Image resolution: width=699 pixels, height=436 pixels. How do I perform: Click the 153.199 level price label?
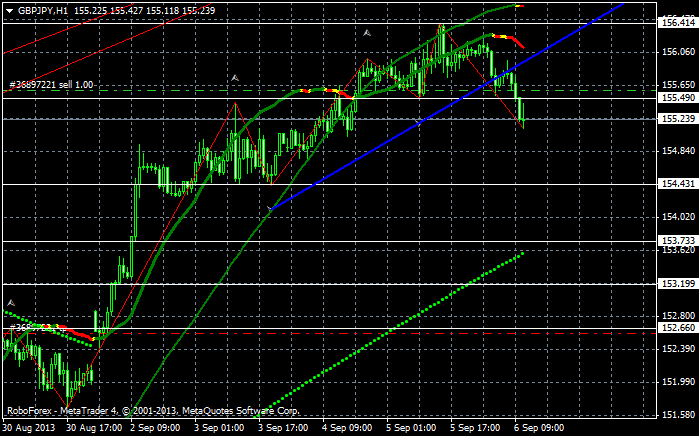coord(679,284)
